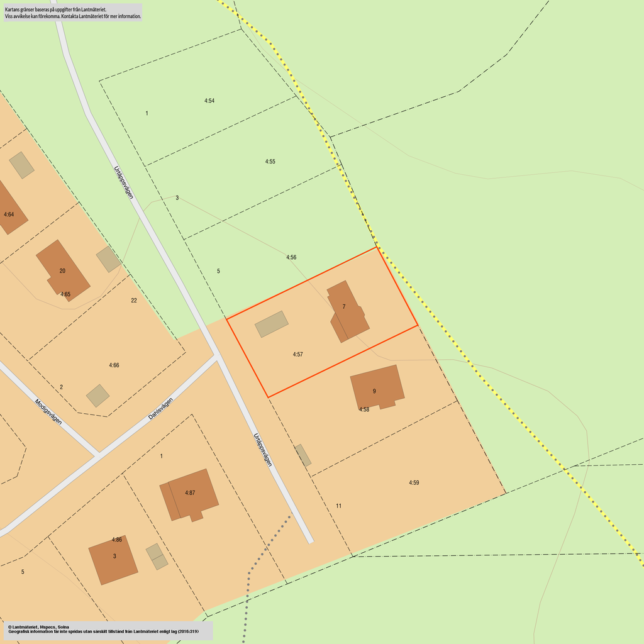Click the Dahlsvägen street label
This screenshot has width=644, height=644.
click(160, 409)
